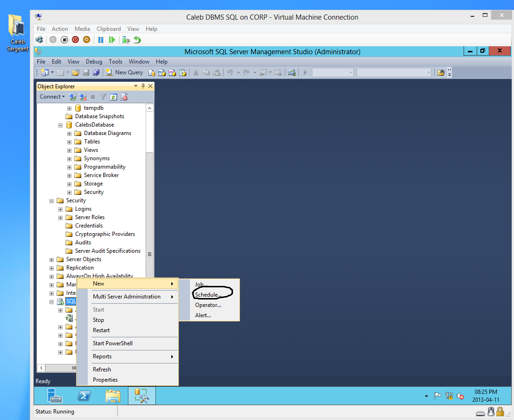Click the Ctrl+Alt+Delete icon in VM toolbar
Viewport: 514px width, 420px height.
(39, 40)
